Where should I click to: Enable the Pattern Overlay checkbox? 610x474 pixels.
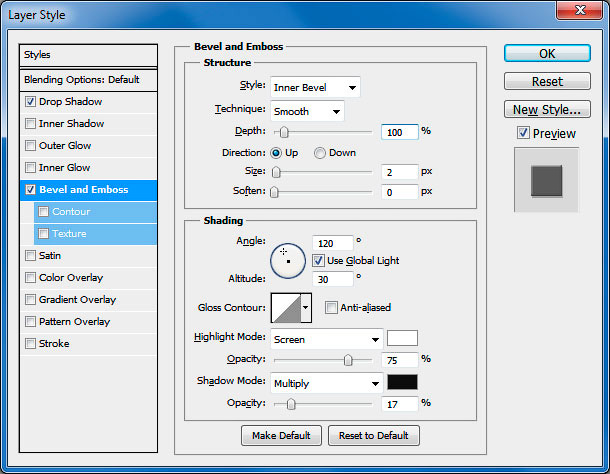tap(30, 321)
